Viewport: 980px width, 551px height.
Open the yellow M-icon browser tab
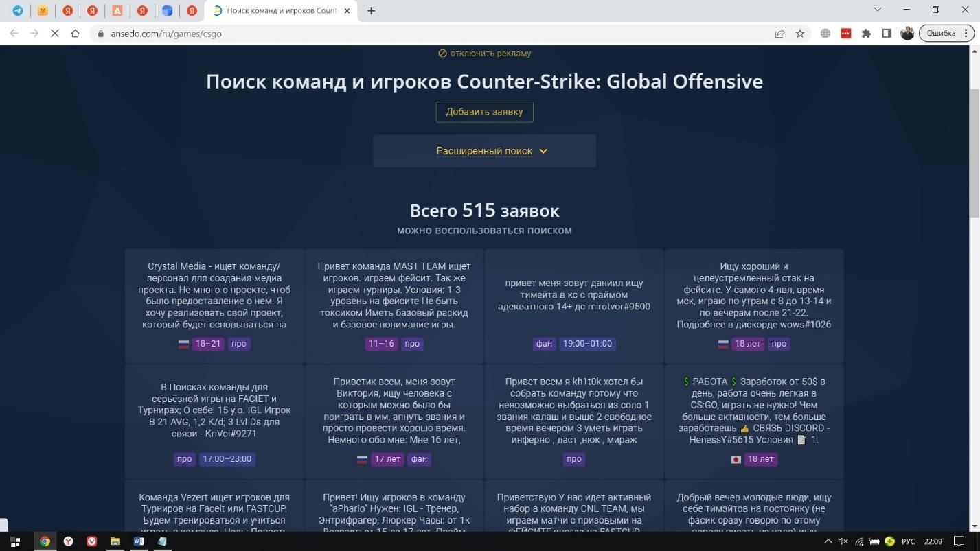coord(43,11)
